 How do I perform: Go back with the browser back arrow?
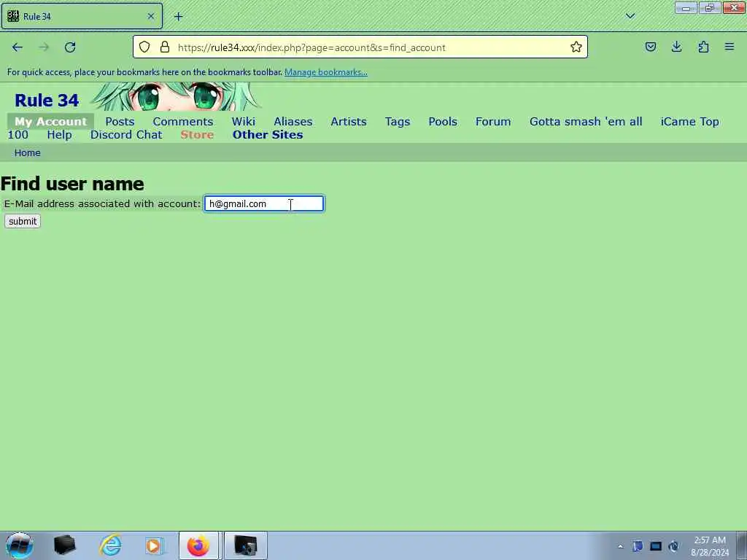coord(18,47)
